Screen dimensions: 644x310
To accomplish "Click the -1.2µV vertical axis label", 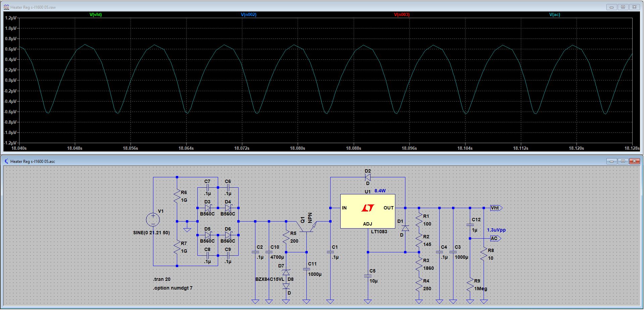I will pyautogui.click(x=10, y=143).
